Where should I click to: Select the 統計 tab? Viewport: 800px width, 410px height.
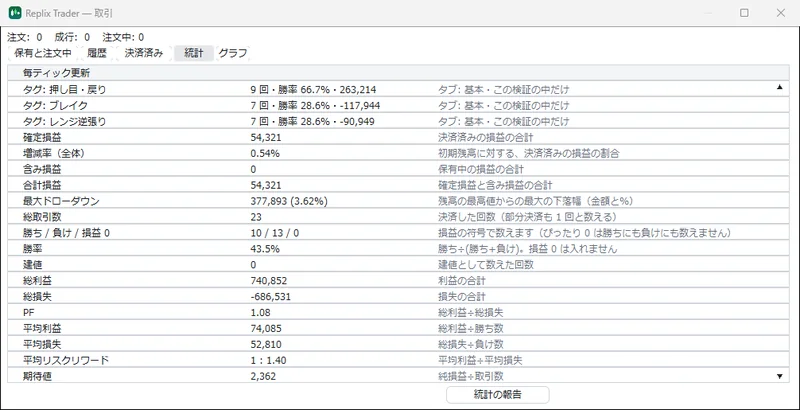point(194,53)
